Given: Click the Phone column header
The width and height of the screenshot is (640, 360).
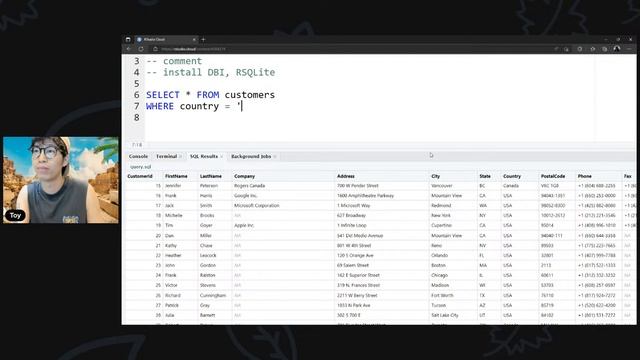Looking at the screenshot, I should [584, 176].
